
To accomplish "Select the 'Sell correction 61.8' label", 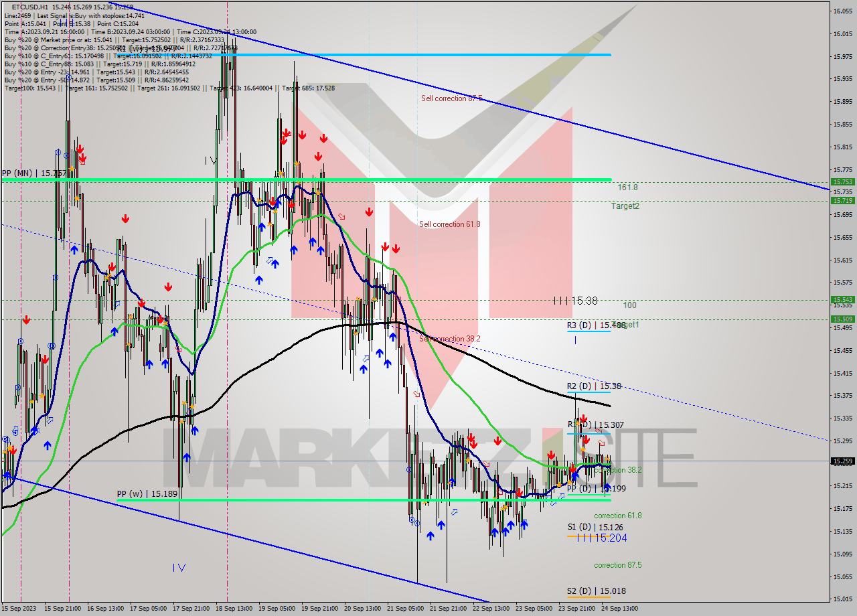I will [x=449, y=224].
